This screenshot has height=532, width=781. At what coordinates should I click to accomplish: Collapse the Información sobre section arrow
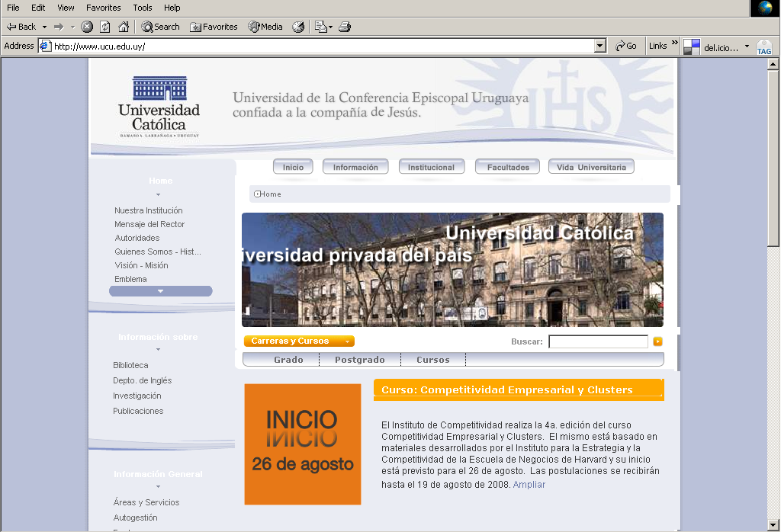(159, 349)
